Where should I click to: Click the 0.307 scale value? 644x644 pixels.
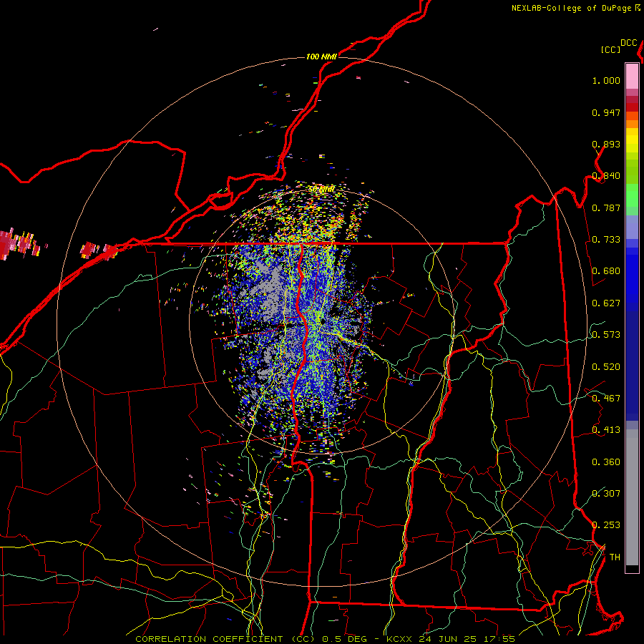[x=606, y=493]
